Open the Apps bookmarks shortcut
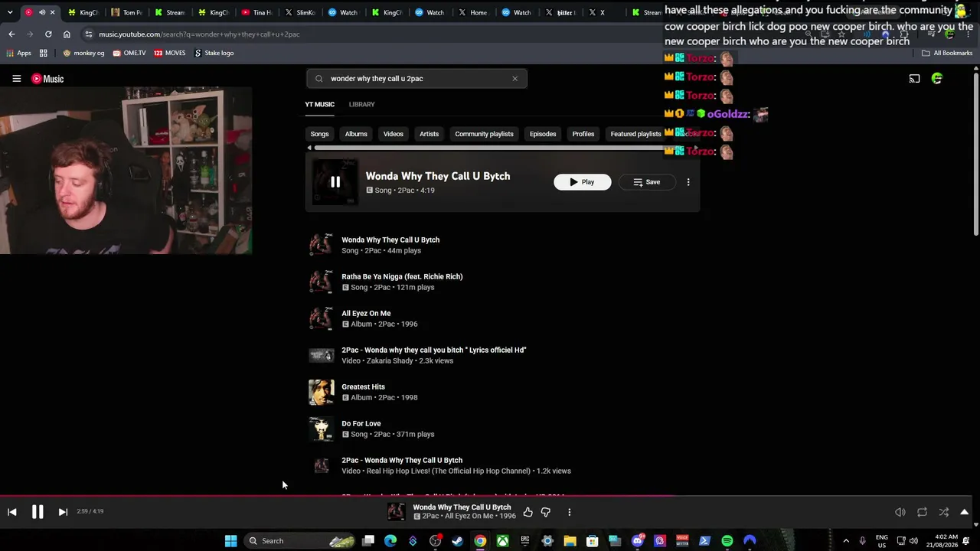This screenshot has width=980, height=551. [x=19, y=53]
